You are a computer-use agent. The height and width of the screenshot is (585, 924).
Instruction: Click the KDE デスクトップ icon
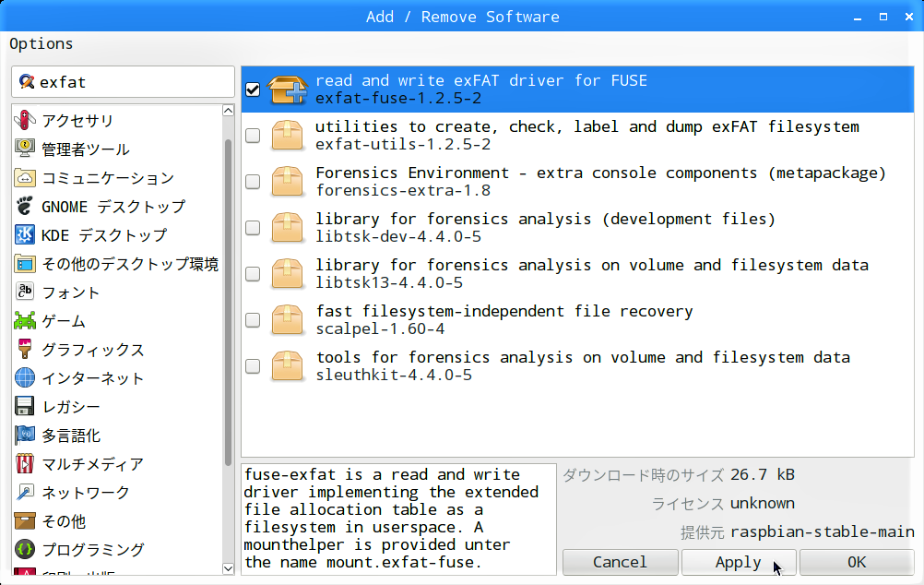[x=25, y=234]
